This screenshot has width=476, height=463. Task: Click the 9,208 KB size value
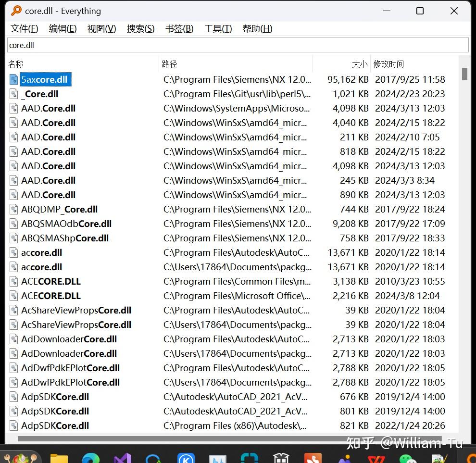pos(351,224)
